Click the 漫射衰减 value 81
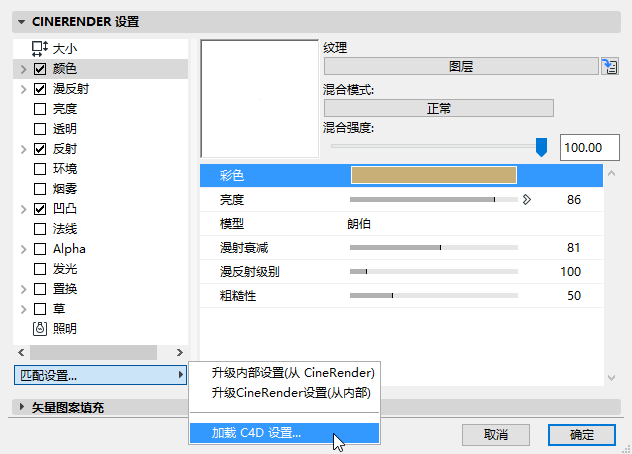 (x=573, y=248)
